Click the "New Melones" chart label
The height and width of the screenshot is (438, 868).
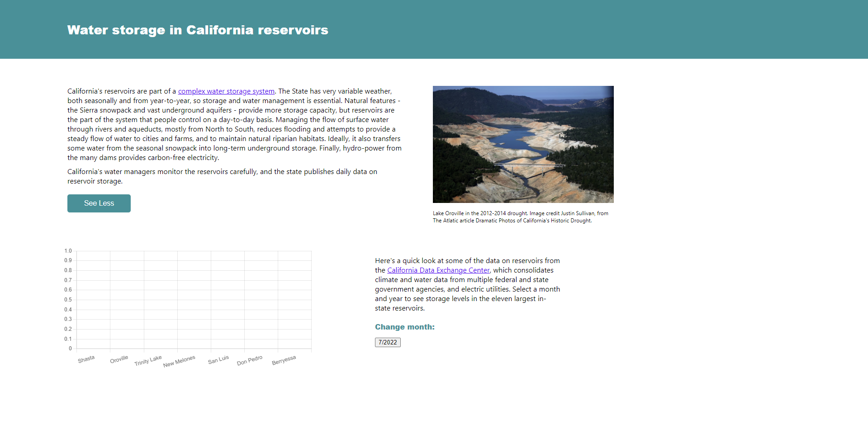179,360
